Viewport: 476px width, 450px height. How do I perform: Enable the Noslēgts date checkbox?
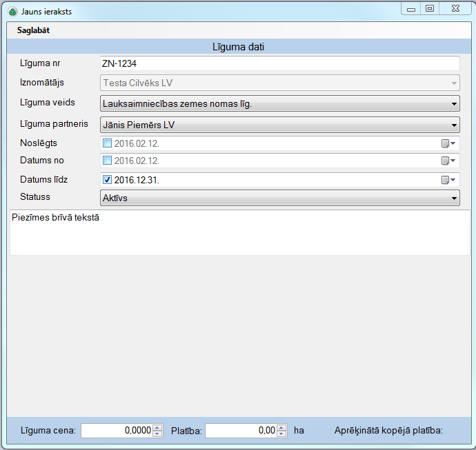[107, 144]
